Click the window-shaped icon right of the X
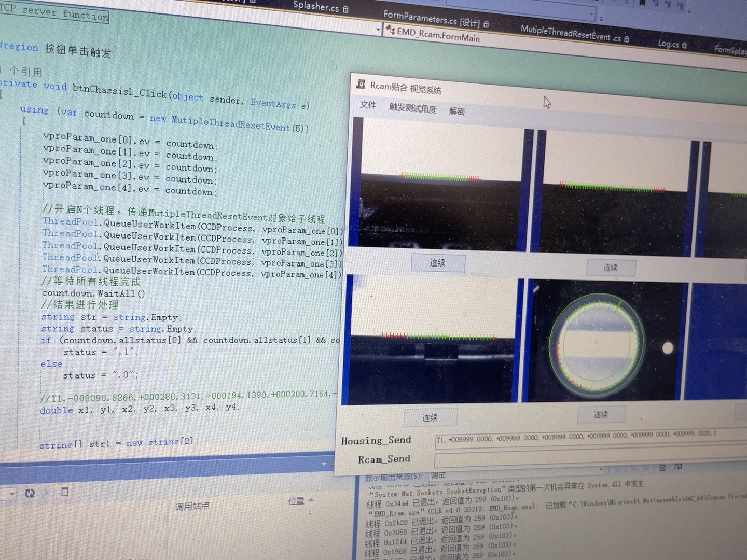The height and width of the screenshot is (560, 747). click(64, 492)
